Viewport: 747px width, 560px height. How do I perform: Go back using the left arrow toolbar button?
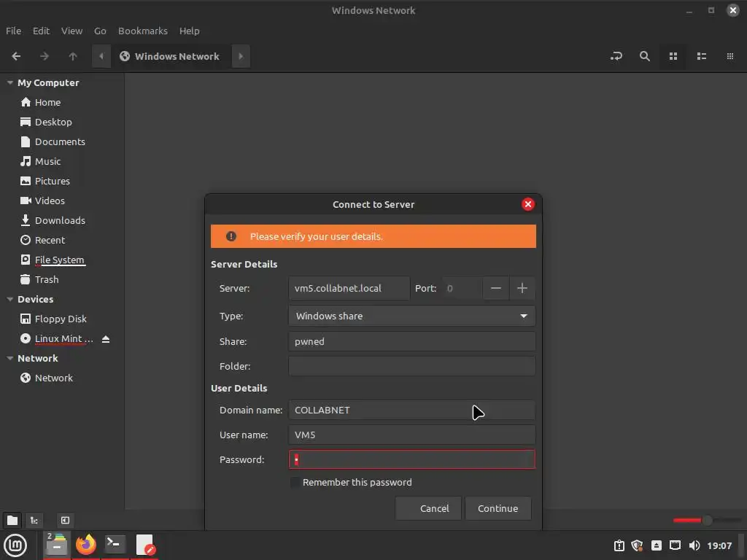point(16,56)
